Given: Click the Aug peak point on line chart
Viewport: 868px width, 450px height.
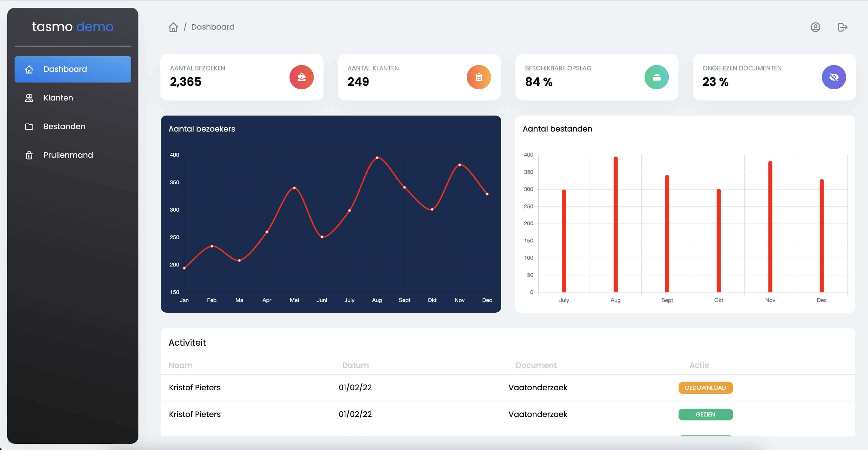Looking at the screenshot, I should coord(377,158).
